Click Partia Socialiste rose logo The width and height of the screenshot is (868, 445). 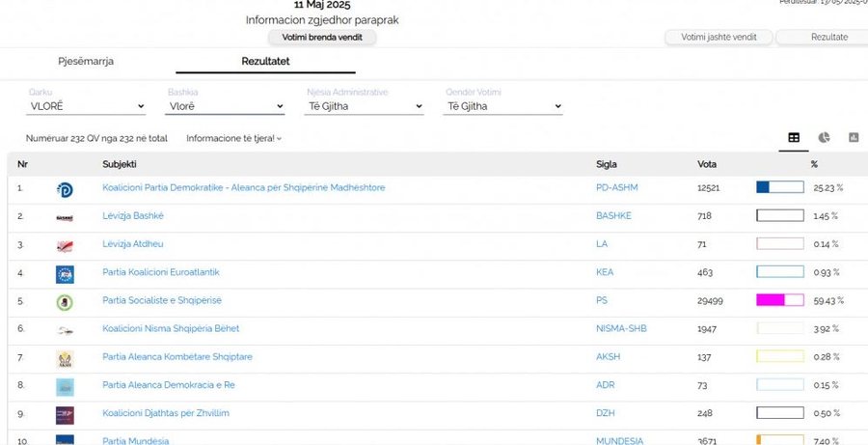[x=65, y=302]
